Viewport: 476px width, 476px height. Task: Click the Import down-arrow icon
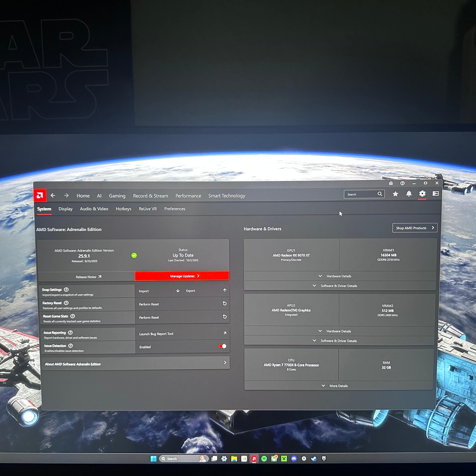[x=178, y=291]
